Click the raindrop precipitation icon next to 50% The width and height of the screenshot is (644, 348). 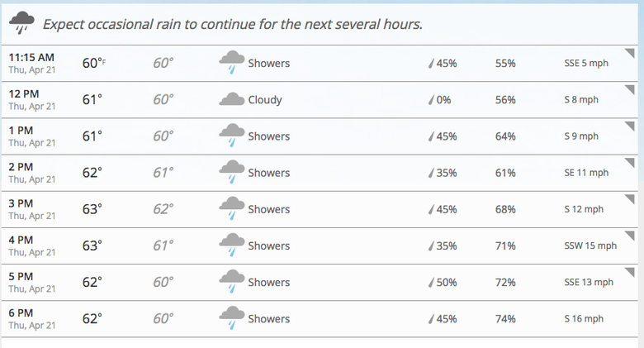(x=431, y=282)
